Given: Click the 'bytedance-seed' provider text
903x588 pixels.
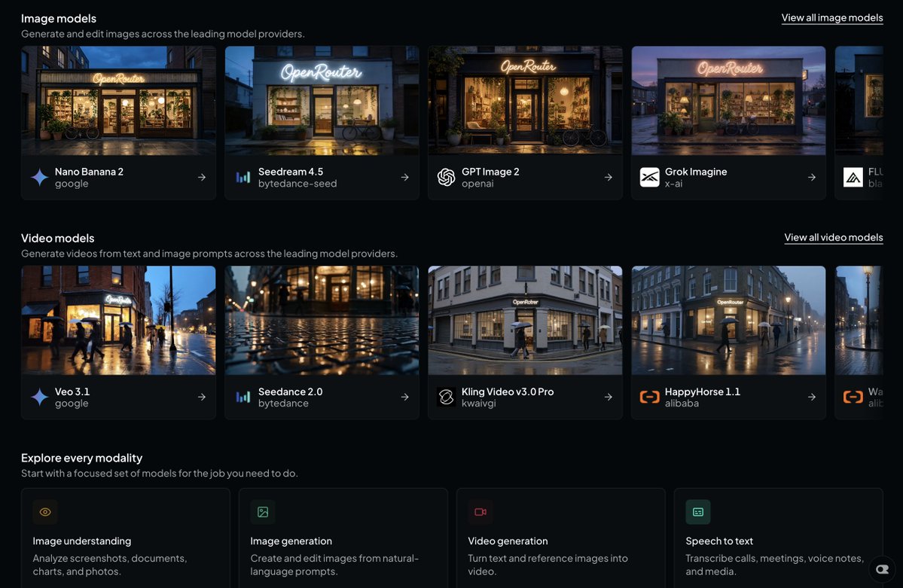Looking at the screenshot, I should 297,184.
